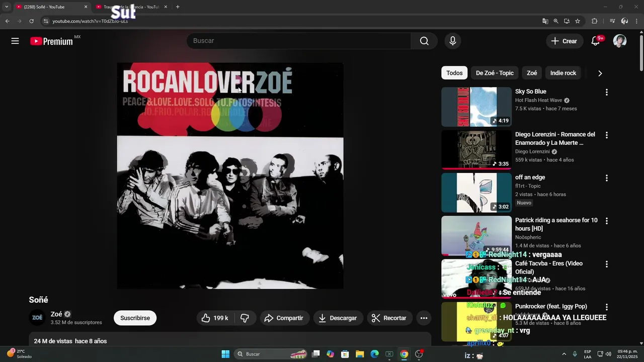Image resolution: width=644 pixels, height=362 pixels.
Task: Select the Todos filter chip
Action: coord(454,73)
